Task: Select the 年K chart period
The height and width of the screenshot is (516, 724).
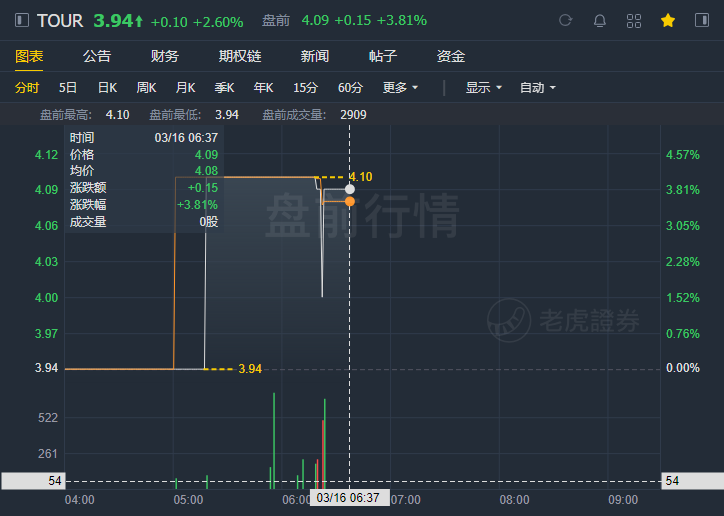Action: [263, 87]
